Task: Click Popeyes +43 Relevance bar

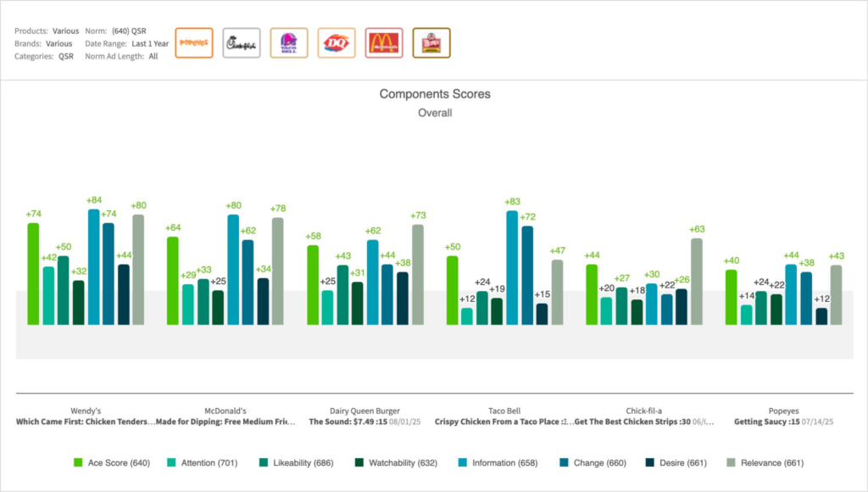Action: pyautogui.click(x=837, y=295)
